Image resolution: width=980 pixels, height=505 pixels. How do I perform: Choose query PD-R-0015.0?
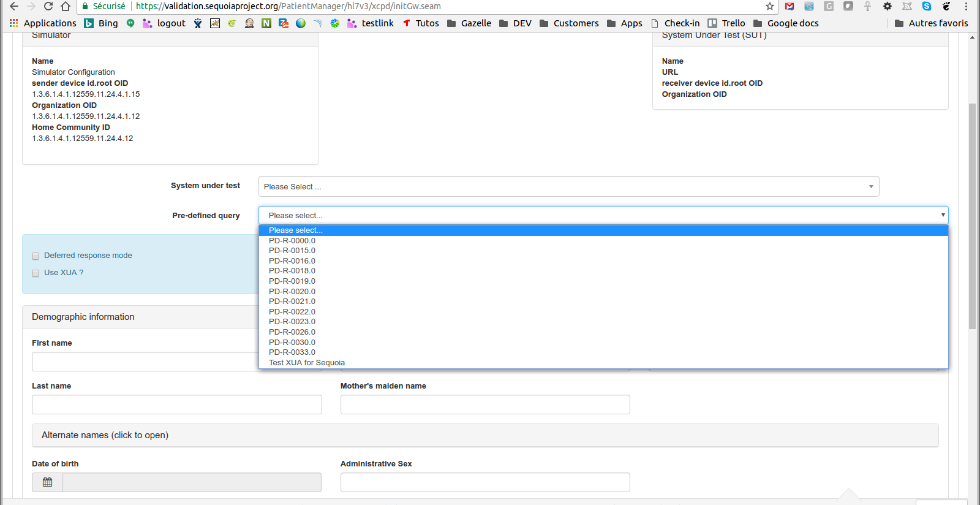pos(603,251)
